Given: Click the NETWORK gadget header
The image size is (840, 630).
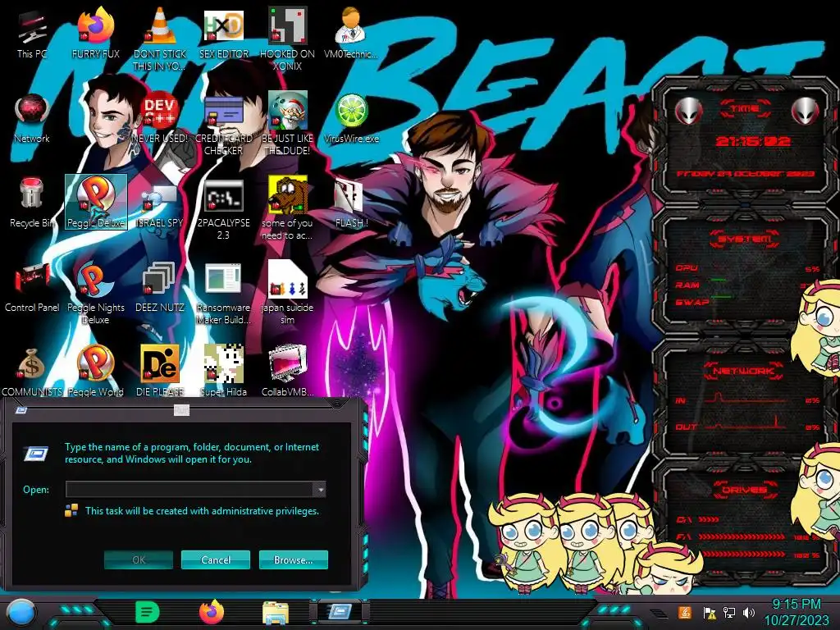Looking at the screenshot, I should point(744,371).
